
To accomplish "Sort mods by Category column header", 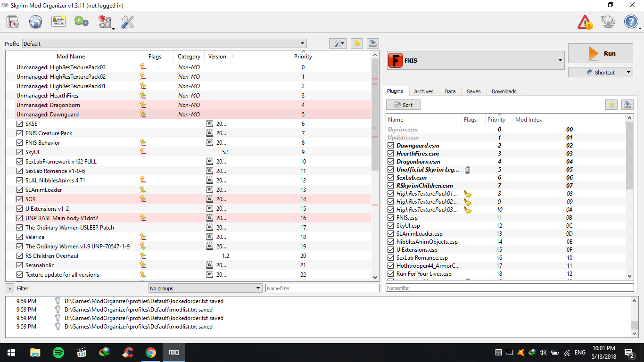I will [189, 57].
